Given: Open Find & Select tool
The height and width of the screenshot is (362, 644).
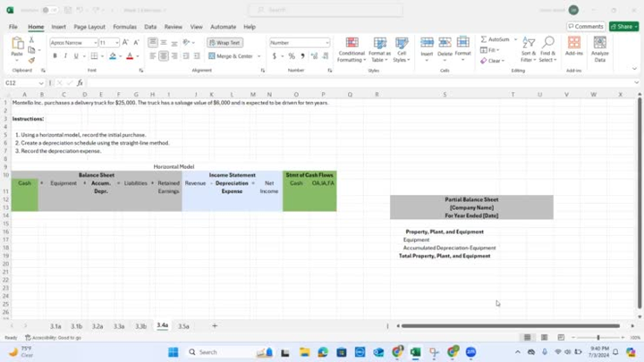Looking at the screenshot, I should [x=547, y=45].
